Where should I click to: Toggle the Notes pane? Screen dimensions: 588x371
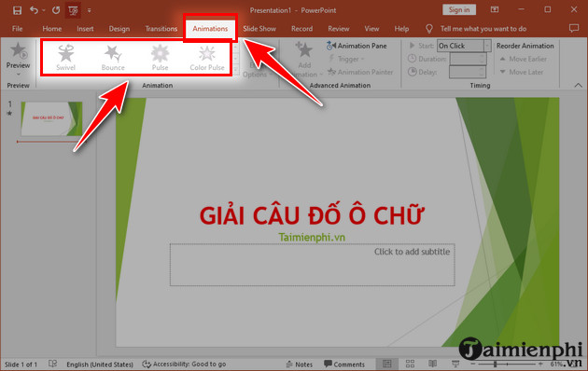299,364
